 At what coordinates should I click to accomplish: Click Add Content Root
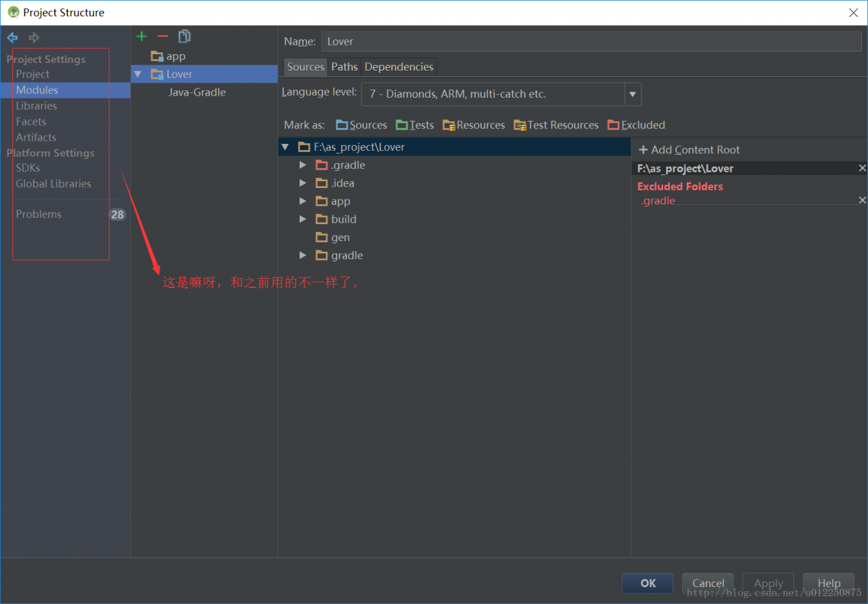pos(689,150)
